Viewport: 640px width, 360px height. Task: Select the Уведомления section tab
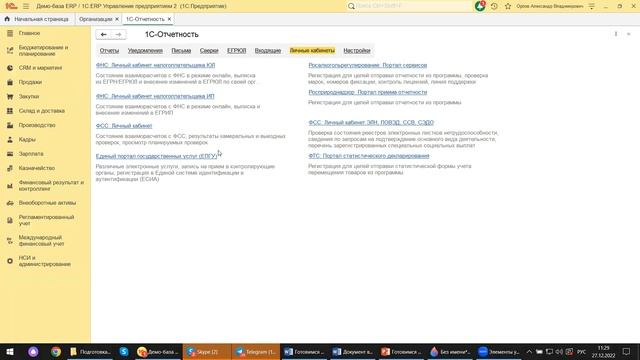click(x=145, y=51)
